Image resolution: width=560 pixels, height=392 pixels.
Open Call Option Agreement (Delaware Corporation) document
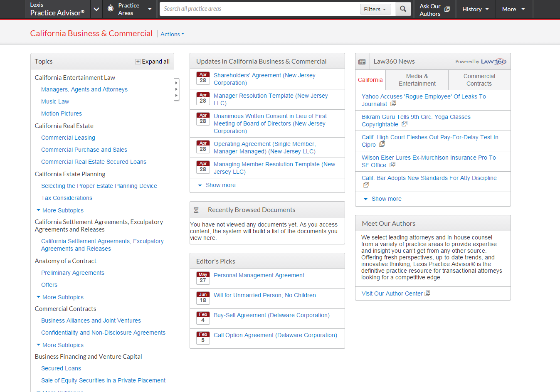tap(275, 335)
